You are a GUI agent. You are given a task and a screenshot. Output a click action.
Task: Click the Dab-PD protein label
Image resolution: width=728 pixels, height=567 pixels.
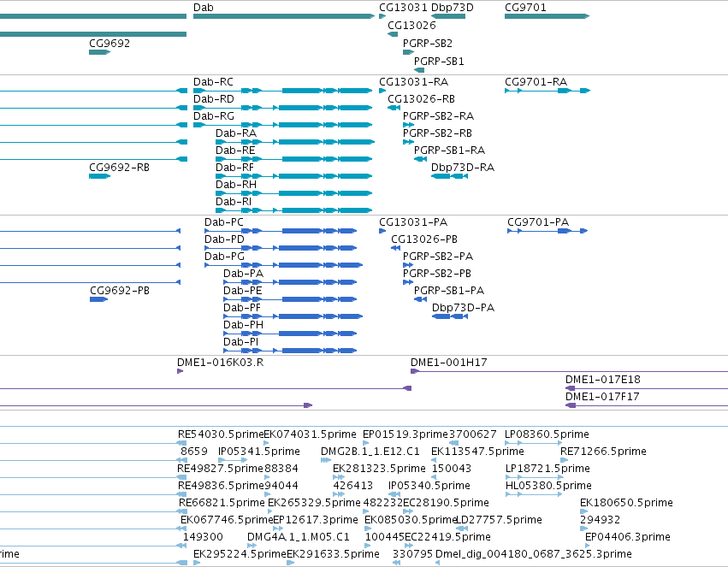224,239
